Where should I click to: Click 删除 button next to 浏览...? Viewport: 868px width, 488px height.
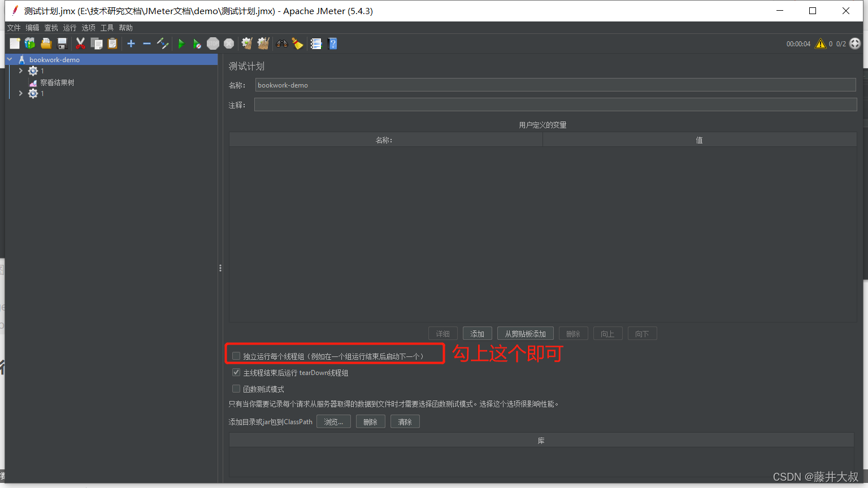(371, 422)
